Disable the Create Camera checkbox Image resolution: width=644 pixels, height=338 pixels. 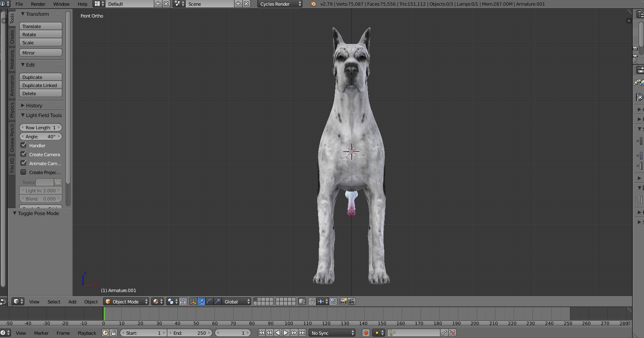[x=24, y=154]
